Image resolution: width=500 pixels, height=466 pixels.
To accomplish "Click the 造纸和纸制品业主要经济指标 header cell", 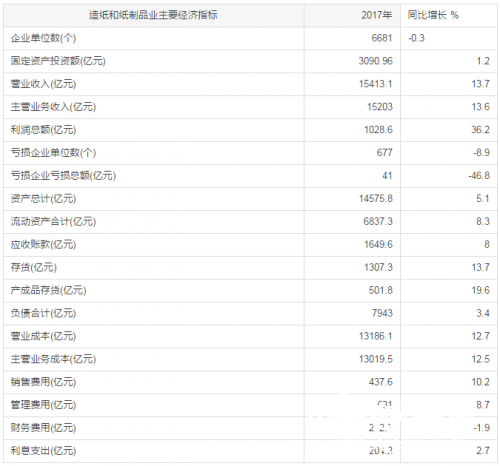I will pos(153,15).
